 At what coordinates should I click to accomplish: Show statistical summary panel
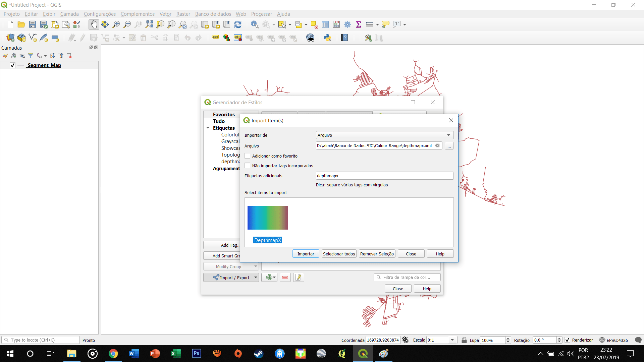(359, 24)
